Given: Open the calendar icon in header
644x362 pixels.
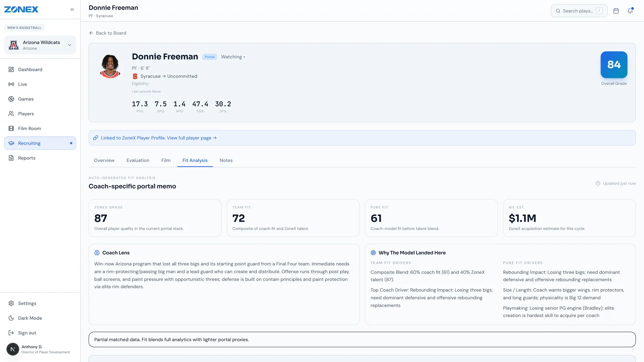Looking at the screenshot, I should pos(616,11).
